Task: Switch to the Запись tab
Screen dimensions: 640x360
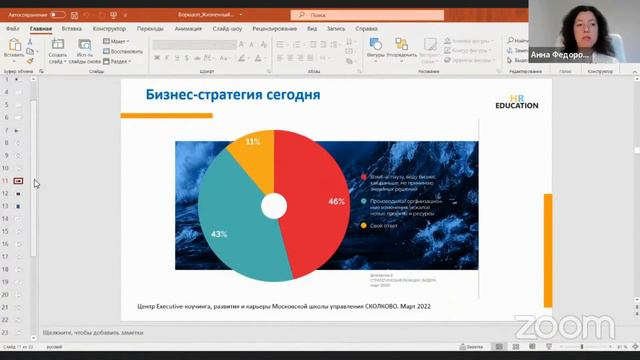Action: point(336,29)
